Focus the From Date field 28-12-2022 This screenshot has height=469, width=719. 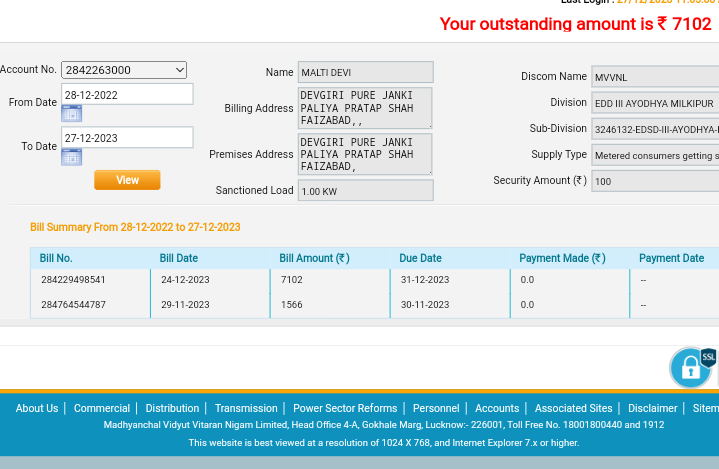pos(127,94)
